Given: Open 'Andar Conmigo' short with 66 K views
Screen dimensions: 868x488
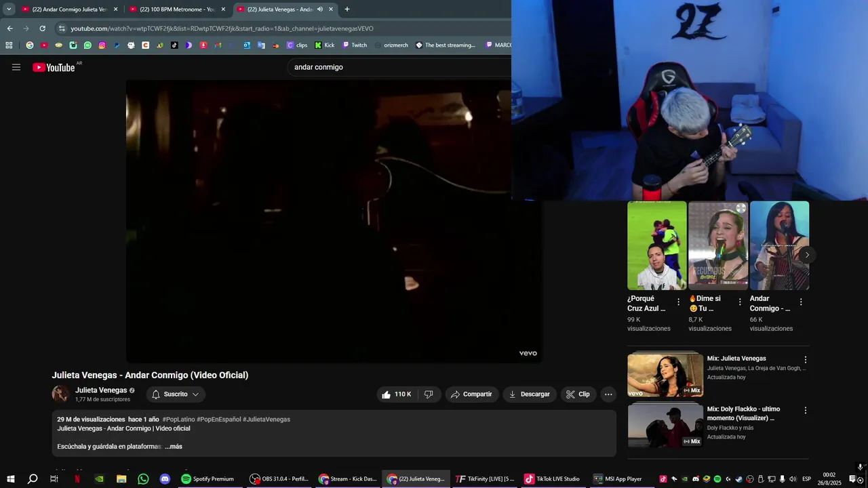Looking at the screenshot, I should (x=779, y=245).
